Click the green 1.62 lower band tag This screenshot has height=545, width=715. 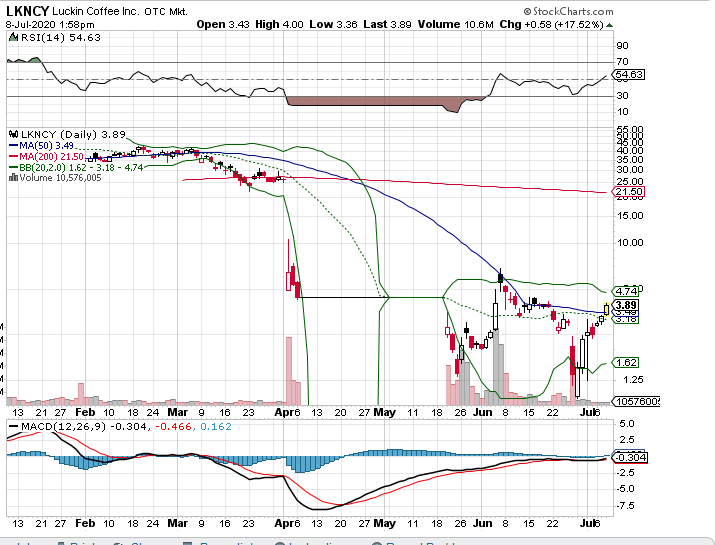pos(626,363)
